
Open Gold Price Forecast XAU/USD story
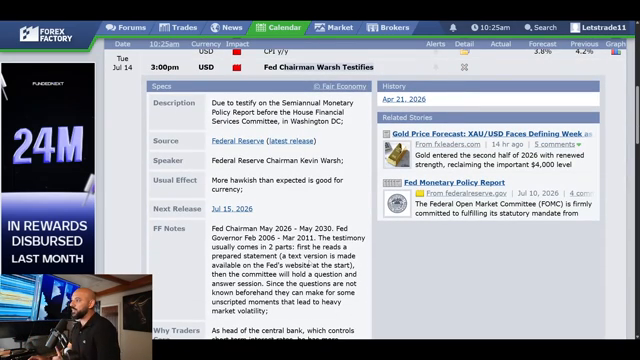point(492,134)
